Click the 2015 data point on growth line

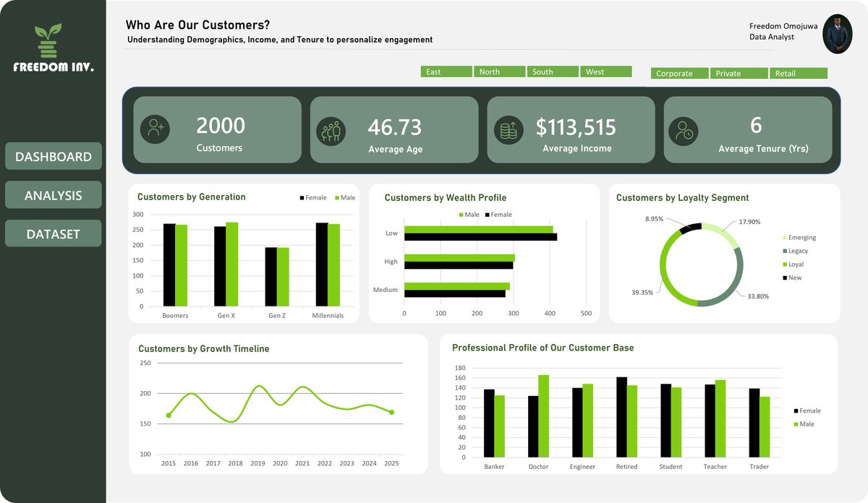(169, 415)
